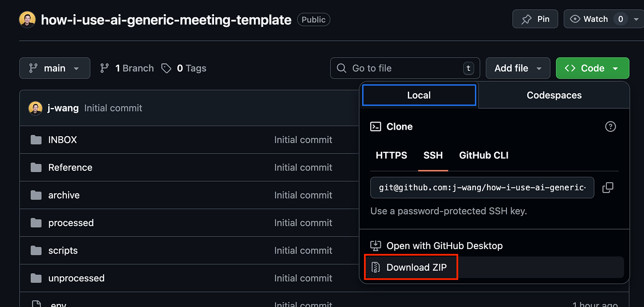Click the folder icon beside INBOX
The height and width of the screenshot is (307, 644).
click(36, 140)
